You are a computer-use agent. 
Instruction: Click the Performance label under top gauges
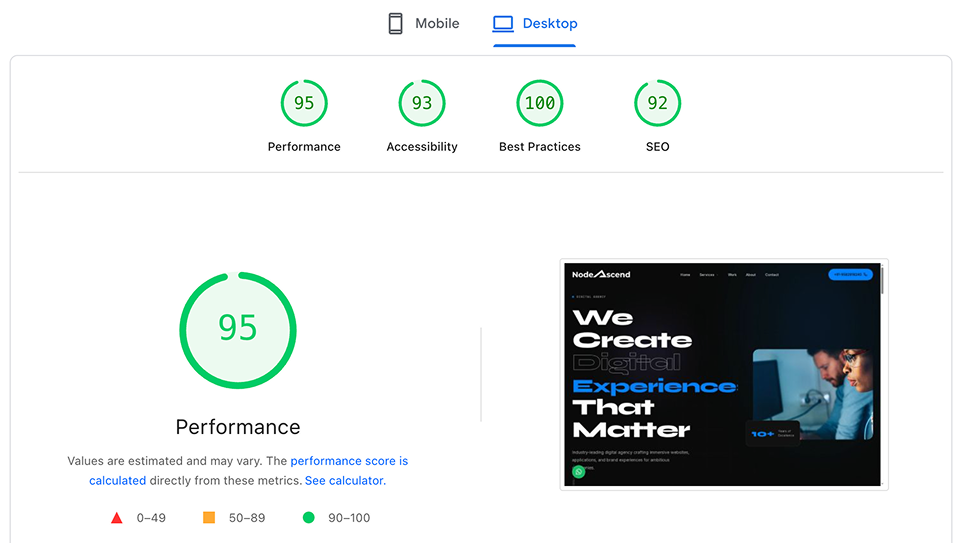(x=304, y=146)
